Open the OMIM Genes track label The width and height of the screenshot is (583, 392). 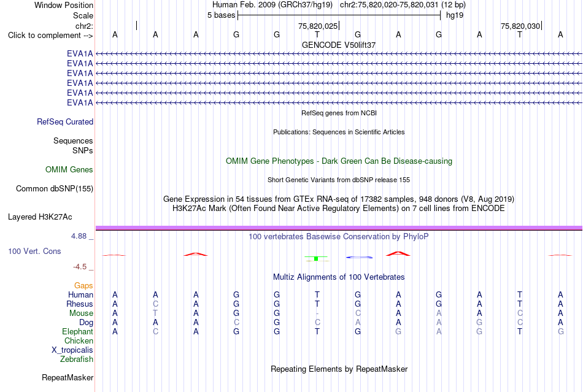(69, 170)
